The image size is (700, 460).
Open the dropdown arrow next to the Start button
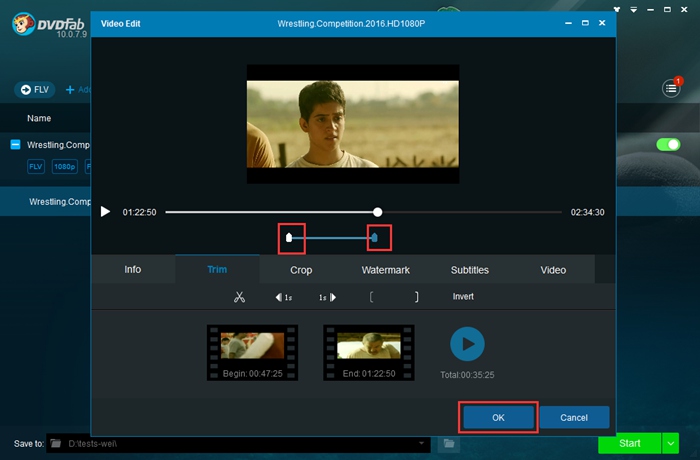(x=671, y=443)
